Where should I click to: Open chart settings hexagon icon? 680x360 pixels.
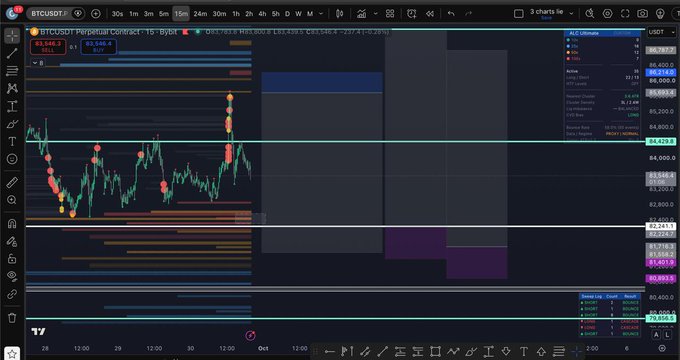[x=608, y=14]
